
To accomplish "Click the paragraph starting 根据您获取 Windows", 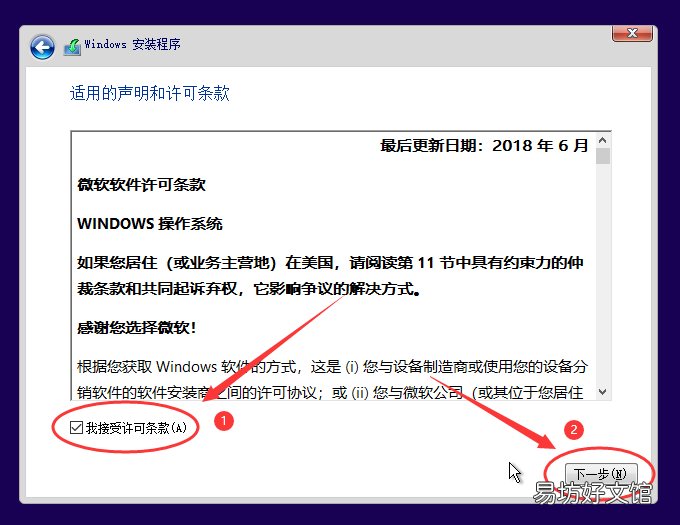I will pos(332,379).
